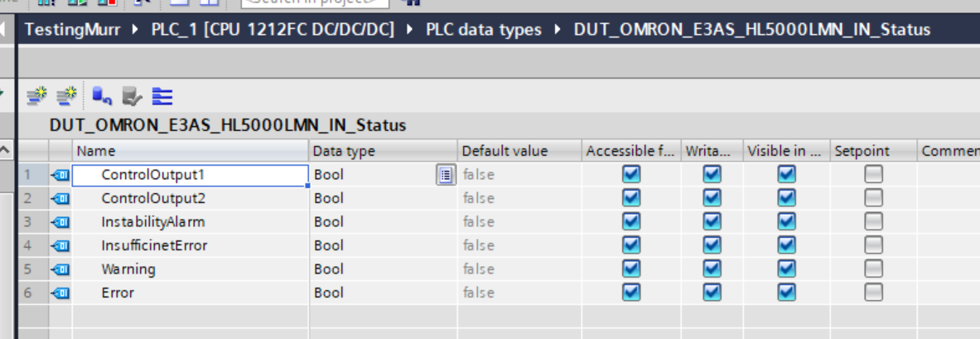Select the ControlOutput2 name cell
This screenshot has height=339, width=980.
(191, 199)
